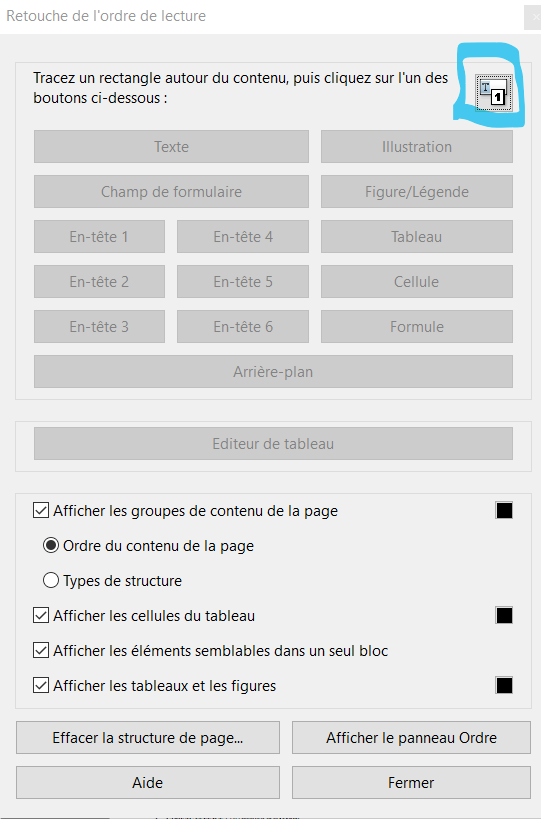Uncheck Afficher les cellules du tableau
This screenshot has height=819, width=541.
[x=41, y=615]
